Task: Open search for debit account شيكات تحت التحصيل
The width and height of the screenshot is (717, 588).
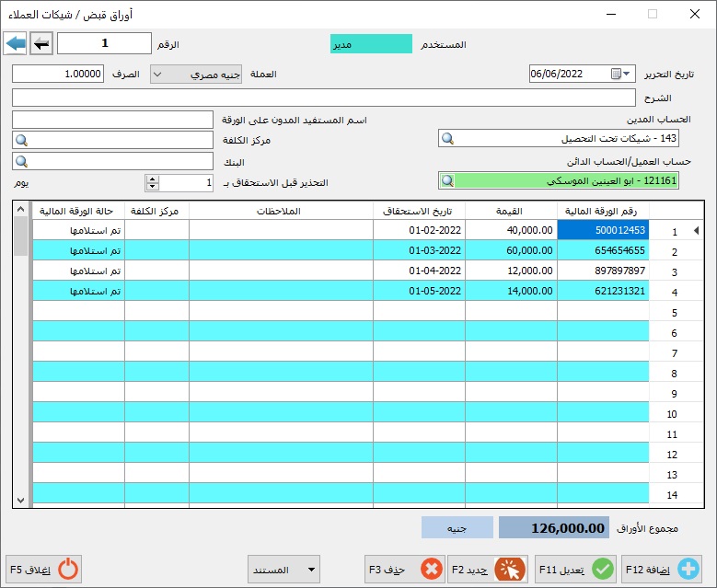Action: click(448, 139)
